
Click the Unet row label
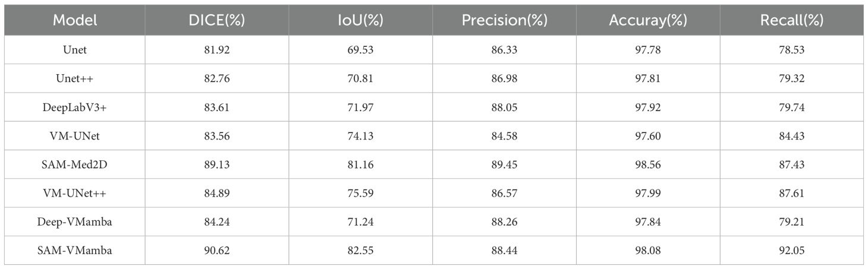click(75, 50)
